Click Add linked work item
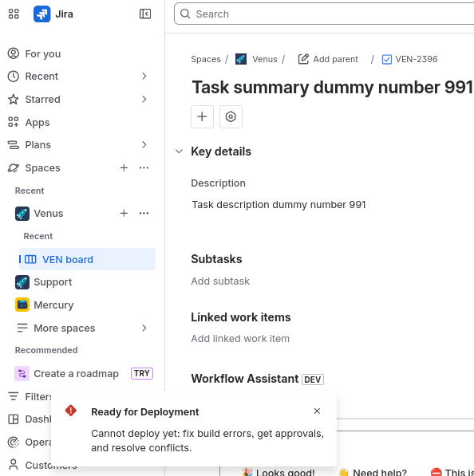This screenshot has width=474, height=476. coord(240,339)
